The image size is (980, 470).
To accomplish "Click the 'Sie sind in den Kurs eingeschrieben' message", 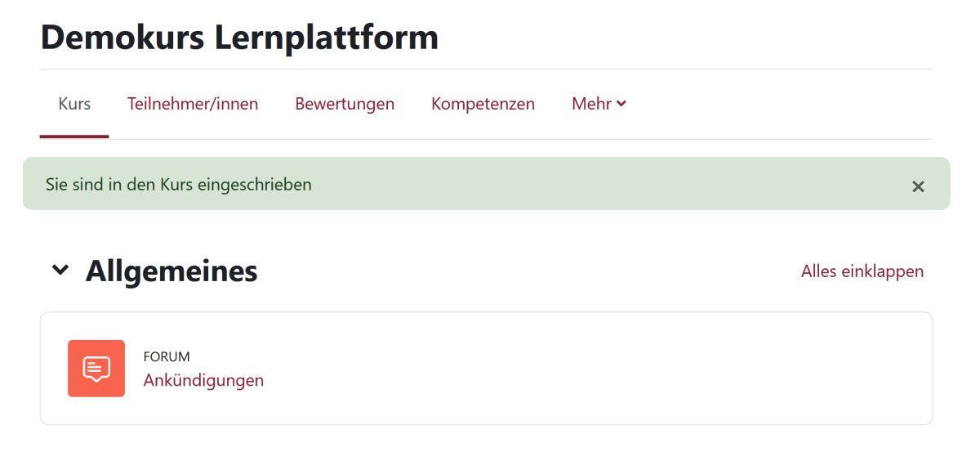I will click(x=179, y=185).
